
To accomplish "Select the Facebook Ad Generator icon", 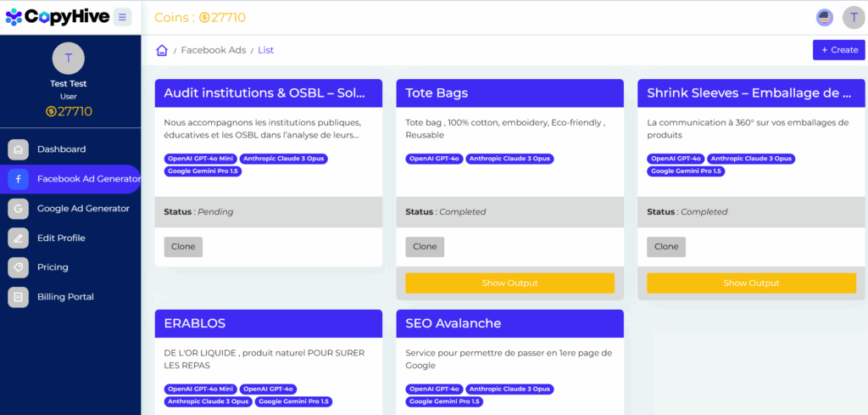I will click(x=19, y=179).
